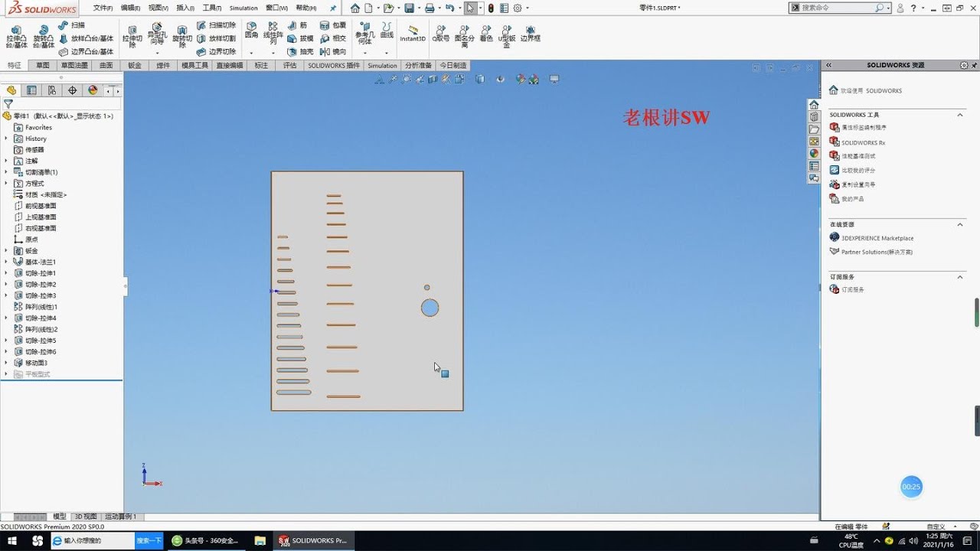The image size is (980, 551).
Task: Click the 拉伸凸台/基体 extrude boss tool
Action: coord(16,36)
